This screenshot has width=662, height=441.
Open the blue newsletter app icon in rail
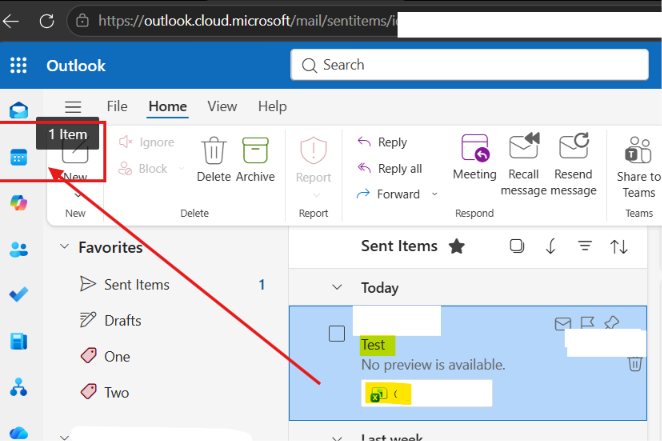click(19, 341)
